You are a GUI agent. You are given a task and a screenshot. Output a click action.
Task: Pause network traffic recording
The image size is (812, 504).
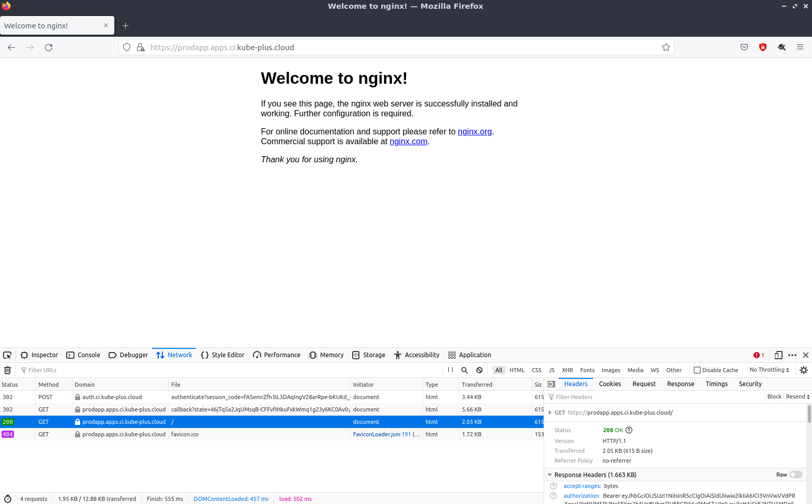(x=450, y=370)
